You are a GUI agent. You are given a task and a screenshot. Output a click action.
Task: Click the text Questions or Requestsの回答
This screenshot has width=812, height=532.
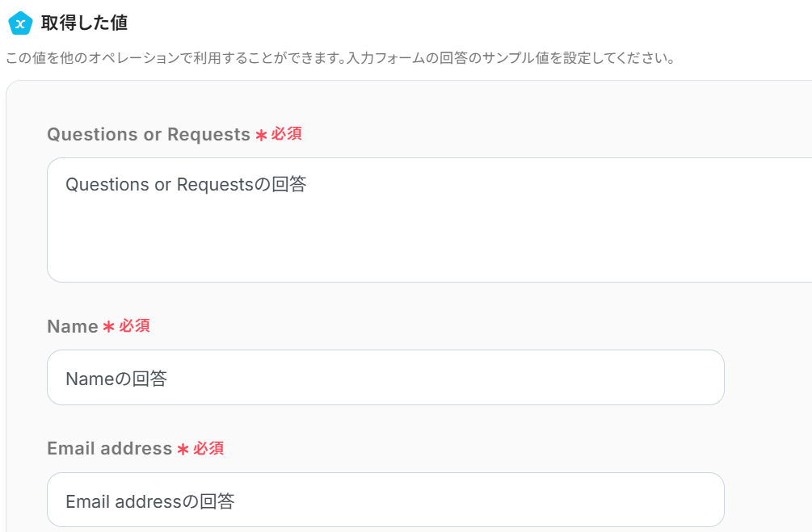(x=186, y=185)
